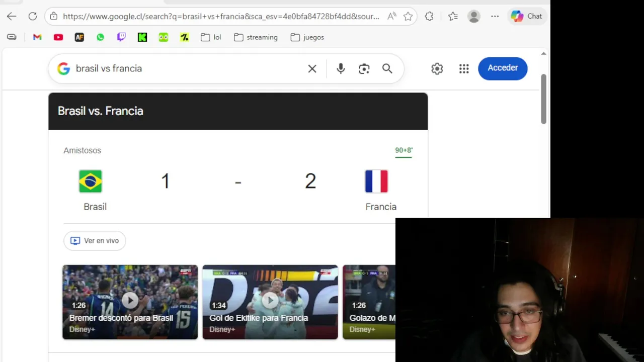Screen dimensions: 644x362
Task: Click the Acceder sign-in button
Action: tap(503, 68)
